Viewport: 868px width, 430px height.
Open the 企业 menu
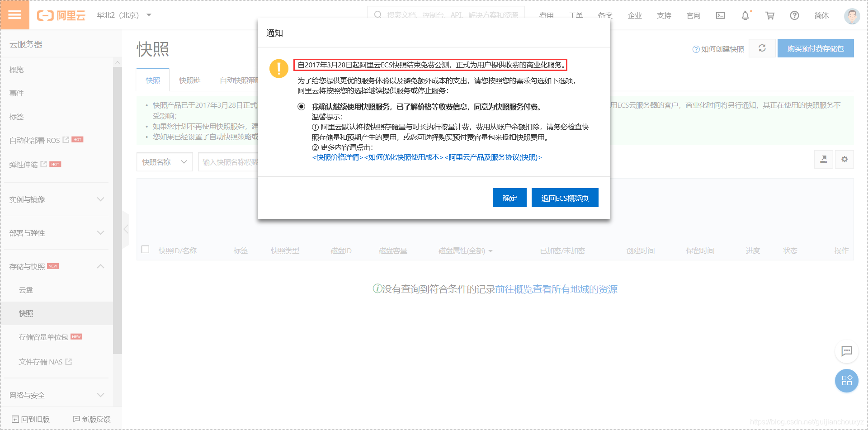tap(635, 15)
